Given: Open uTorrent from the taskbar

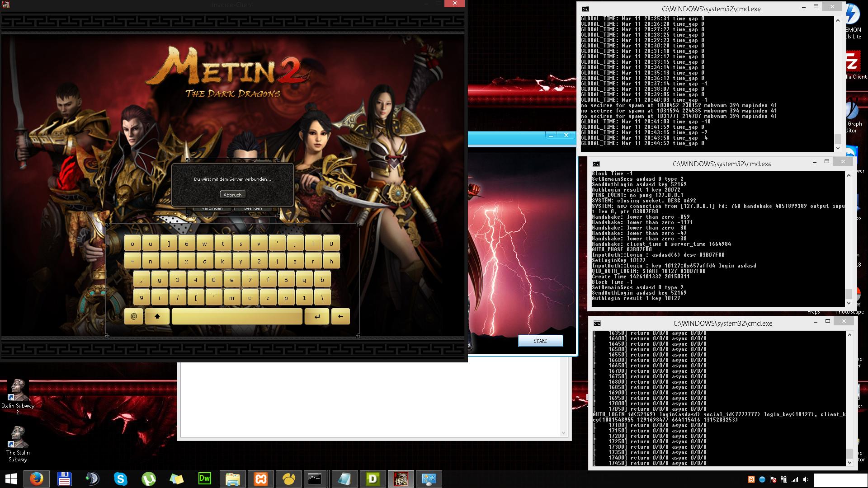Looking at the screenshot, I should coord(148,479).
